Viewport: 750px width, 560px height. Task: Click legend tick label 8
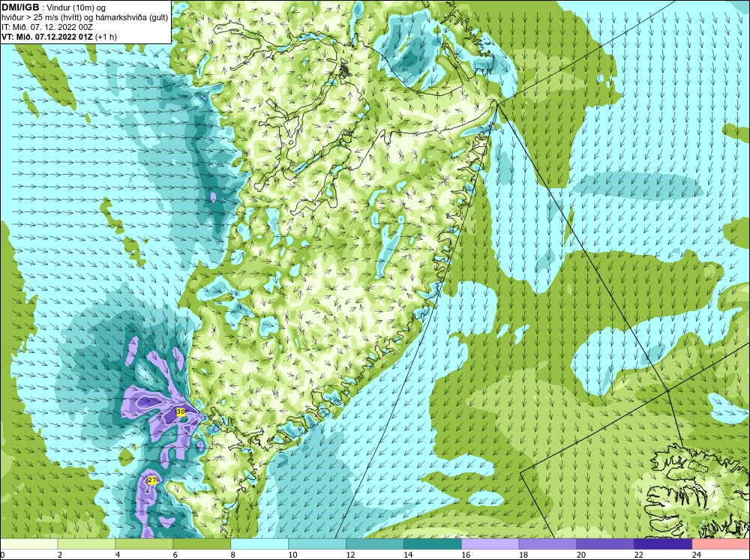(x=233, y=555)
